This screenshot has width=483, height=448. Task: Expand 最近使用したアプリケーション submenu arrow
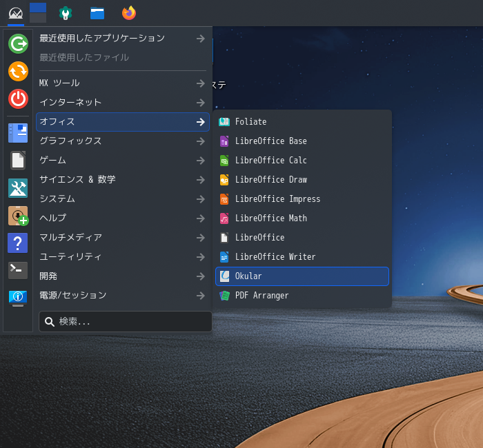(x=201, y=39)
